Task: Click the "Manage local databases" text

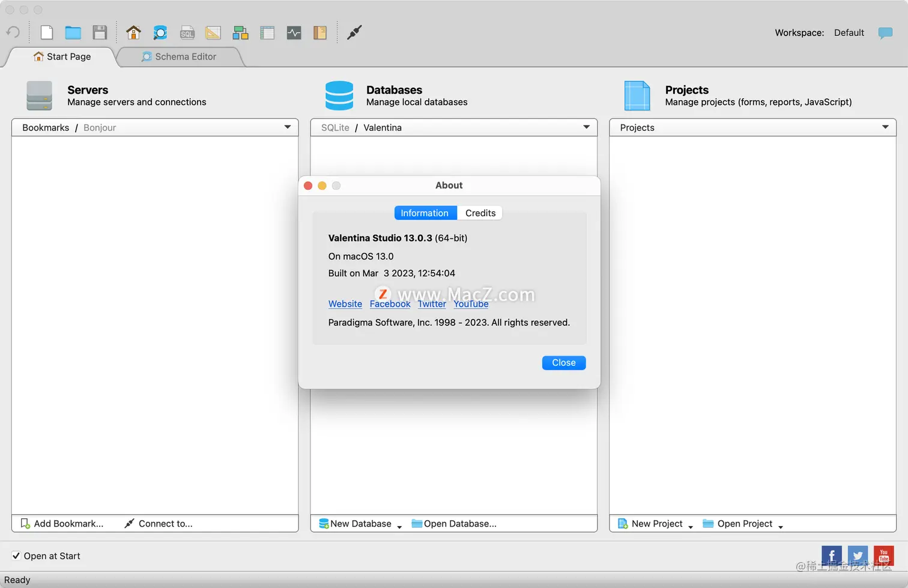Action: pyautogui.click(x=417, y=102)
